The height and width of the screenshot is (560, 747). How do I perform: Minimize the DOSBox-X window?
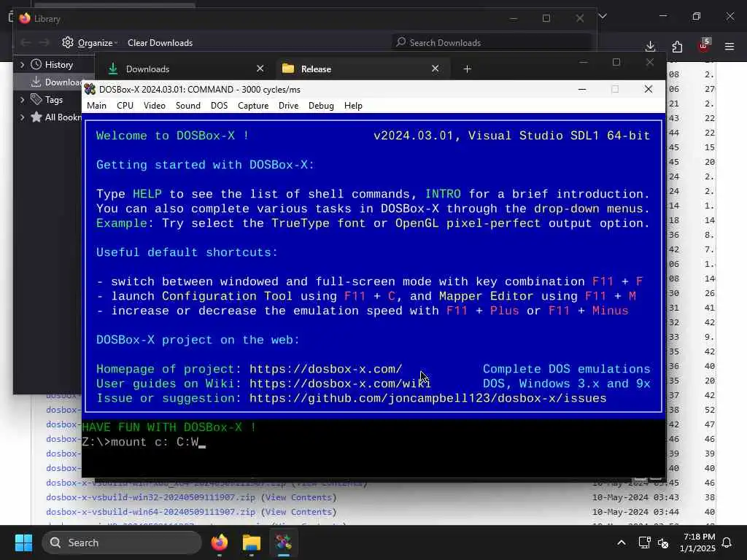click(x=581, y=89)
